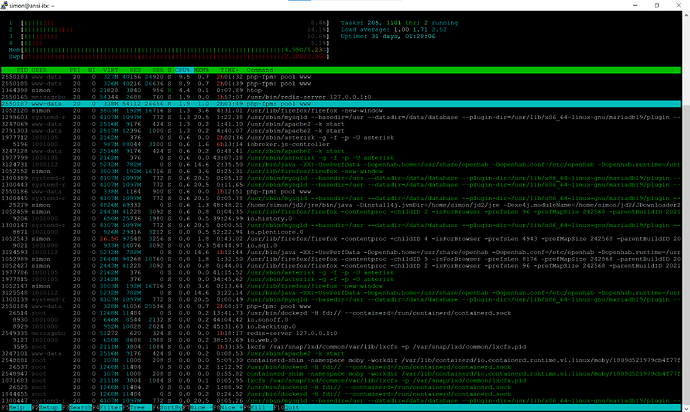Select the iobroker.js-controller process row

pos(341,144)
